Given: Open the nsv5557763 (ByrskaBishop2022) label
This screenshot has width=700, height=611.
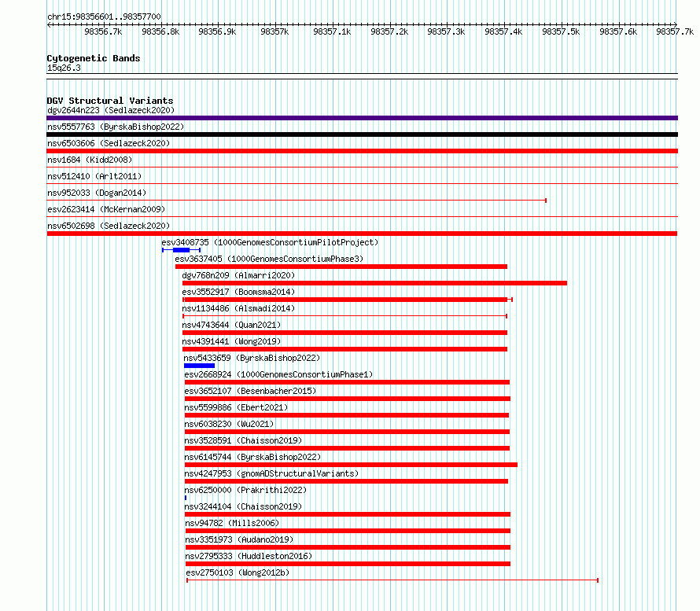Looking at the screenshot, I should (x=116, y=127).
